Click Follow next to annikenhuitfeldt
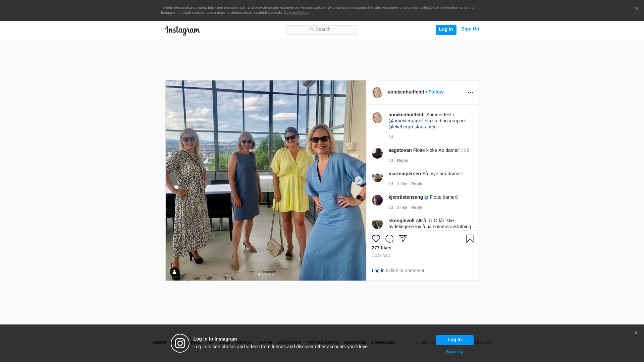 [x=436, y=92]
